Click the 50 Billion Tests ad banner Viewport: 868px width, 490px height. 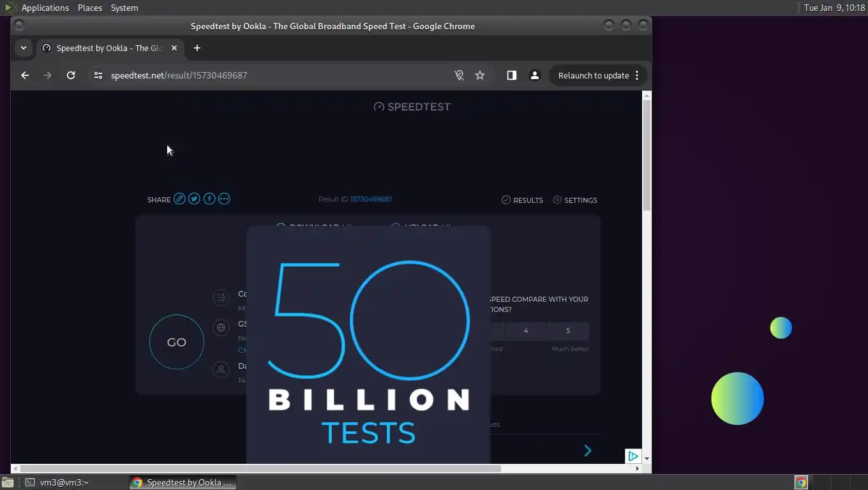[368, 345]
